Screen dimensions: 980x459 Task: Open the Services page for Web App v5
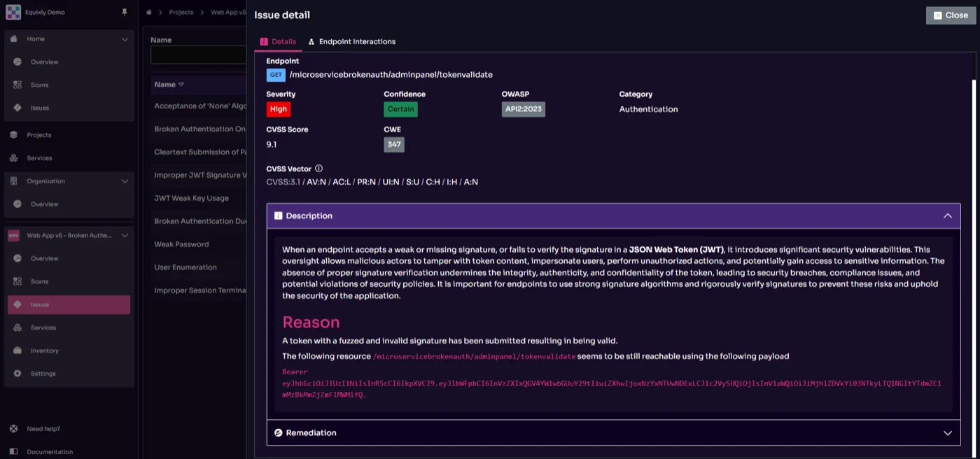43,327
